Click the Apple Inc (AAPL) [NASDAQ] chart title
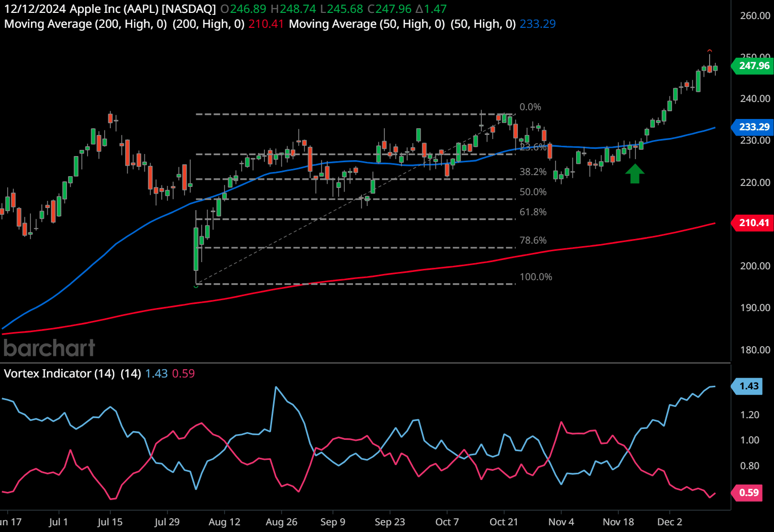The image size is (774, 532). (143, 9)
